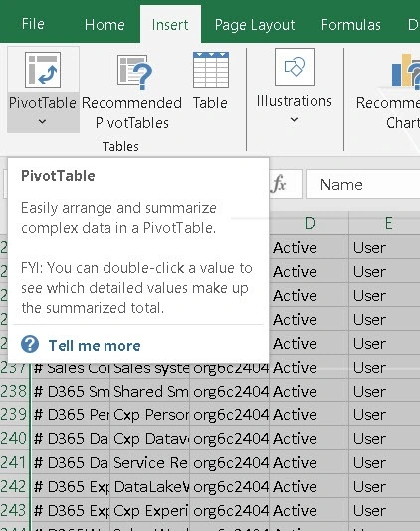The height and width of the screenshot is (531, 420).
Task: Click cell '# D365 Pe' in row 239
Action: coord(71,414)
